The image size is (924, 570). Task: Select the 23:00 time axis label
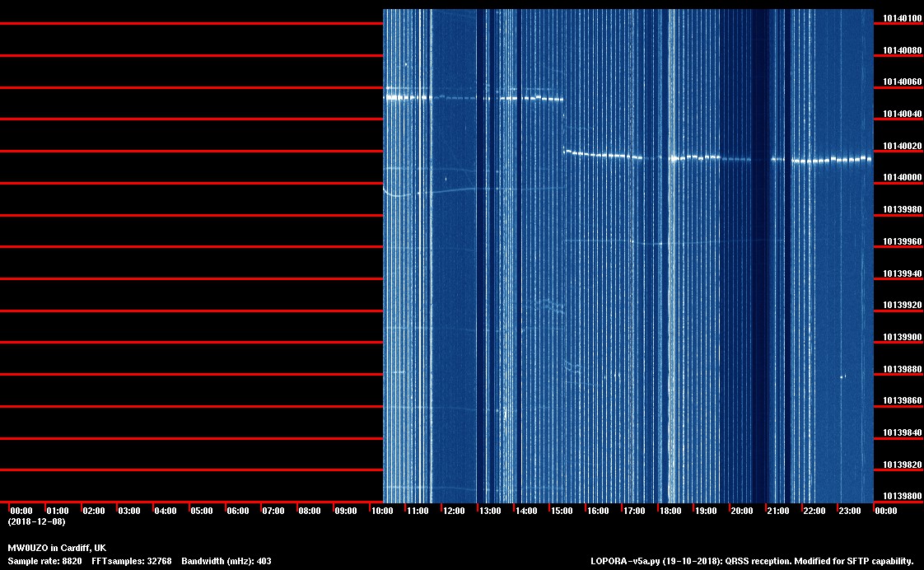click(850, 512)
